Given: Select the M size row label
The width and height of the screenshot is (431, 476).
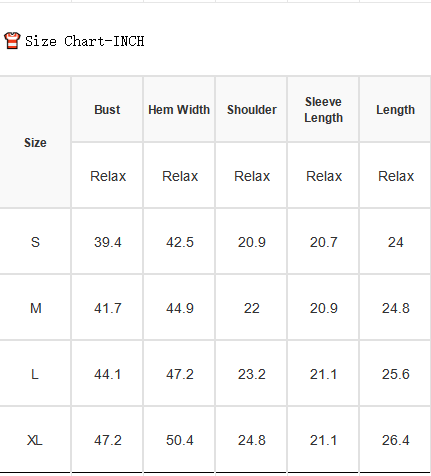Looking at the screenshot, I should point(36,308).
